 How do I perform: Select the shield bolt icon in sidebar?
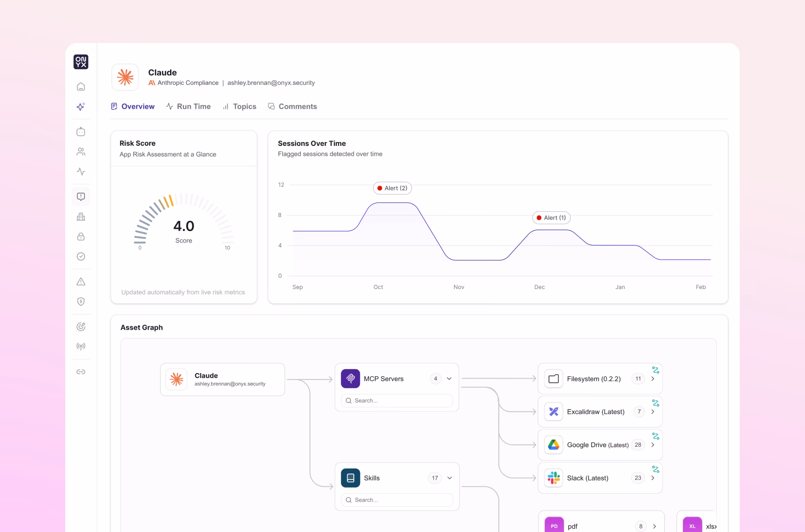[81, 302]
